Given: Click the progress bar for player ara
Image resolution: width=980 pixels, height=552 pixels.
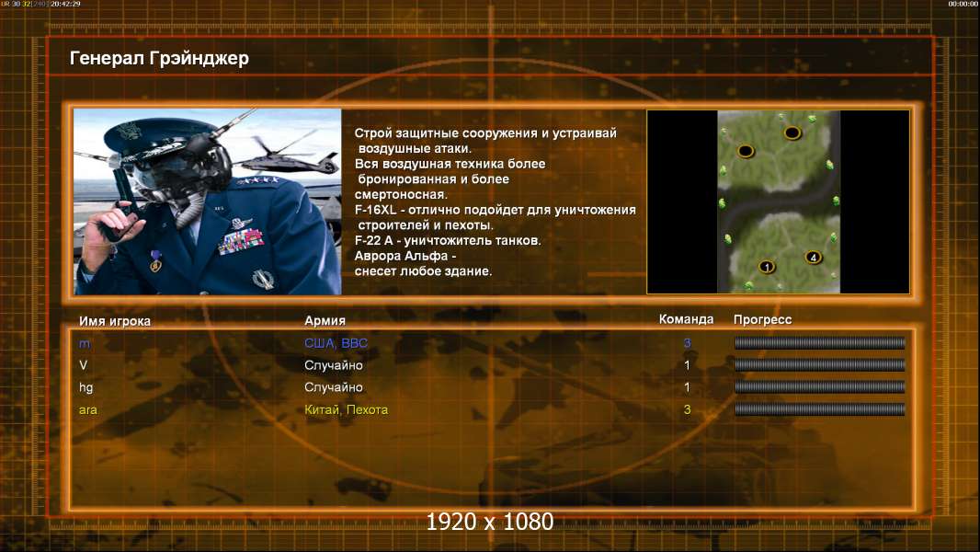Looking at the screenshot, I should [819, 409].
